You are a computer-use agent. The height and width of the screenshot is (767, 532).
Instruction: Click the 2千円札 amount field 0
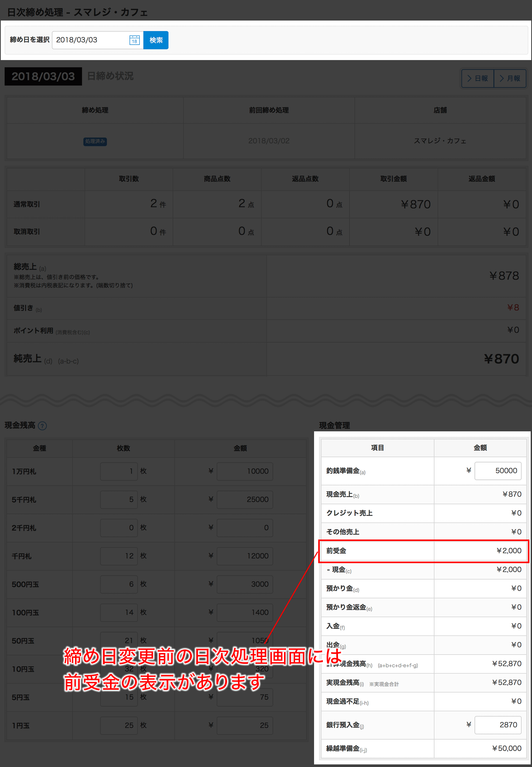click(x=245, y=528)
